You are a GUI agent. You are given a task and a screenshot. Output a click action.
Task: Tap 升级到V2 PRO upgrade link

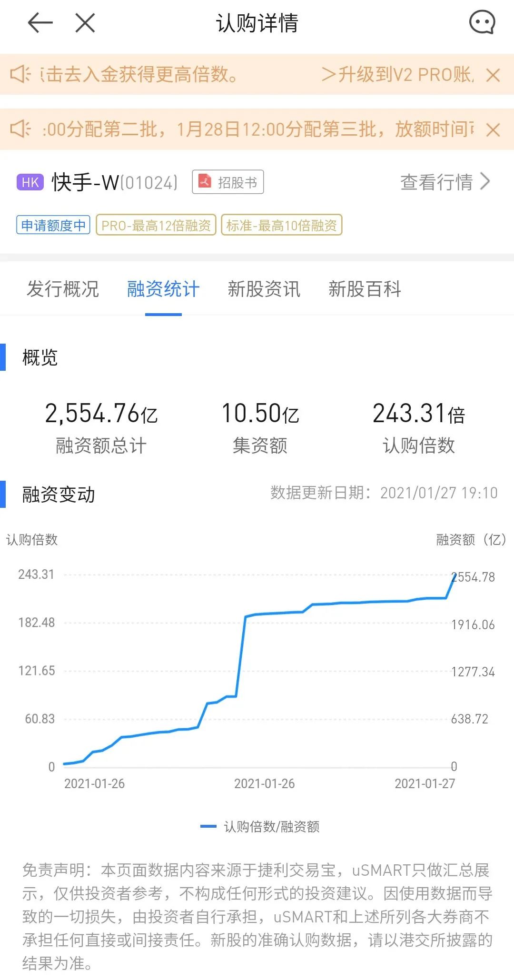(x=397, y=74)
